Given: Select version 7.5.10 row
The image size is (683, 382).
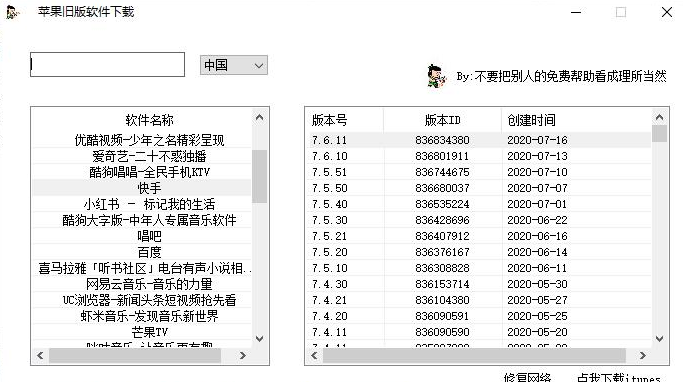Looking at the screenshot, I should (479, 268).
